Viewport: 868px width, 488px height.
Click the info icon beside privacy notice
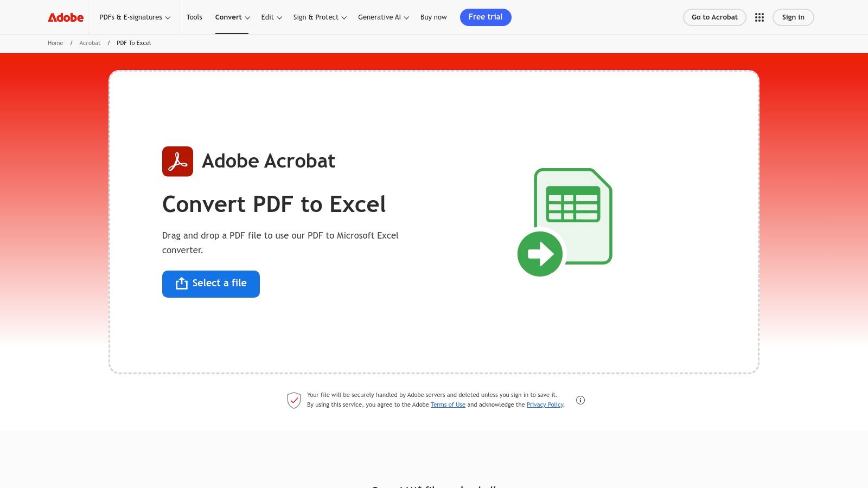580,400
